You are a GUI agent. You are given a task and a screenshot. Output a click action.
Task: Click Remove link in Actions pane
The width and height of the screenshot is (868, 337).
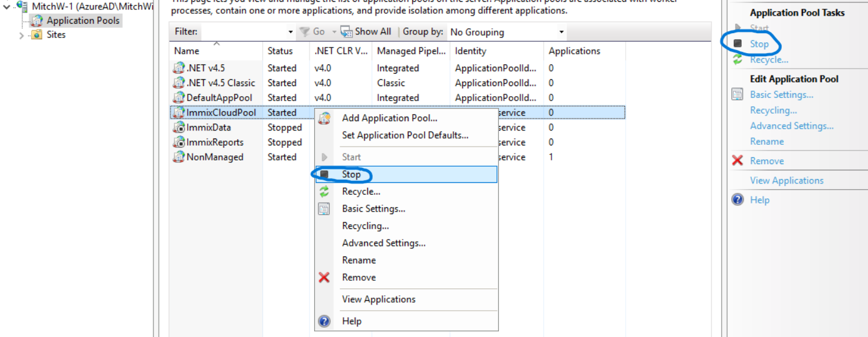point(767,161)
